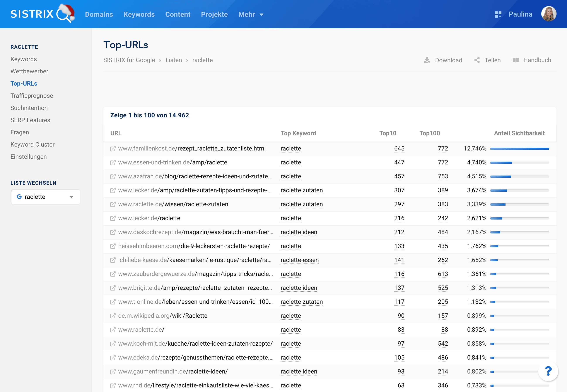Sort table by Top10 column header
The width and height of the screenshot is (567, 392).
pos(388,133)
